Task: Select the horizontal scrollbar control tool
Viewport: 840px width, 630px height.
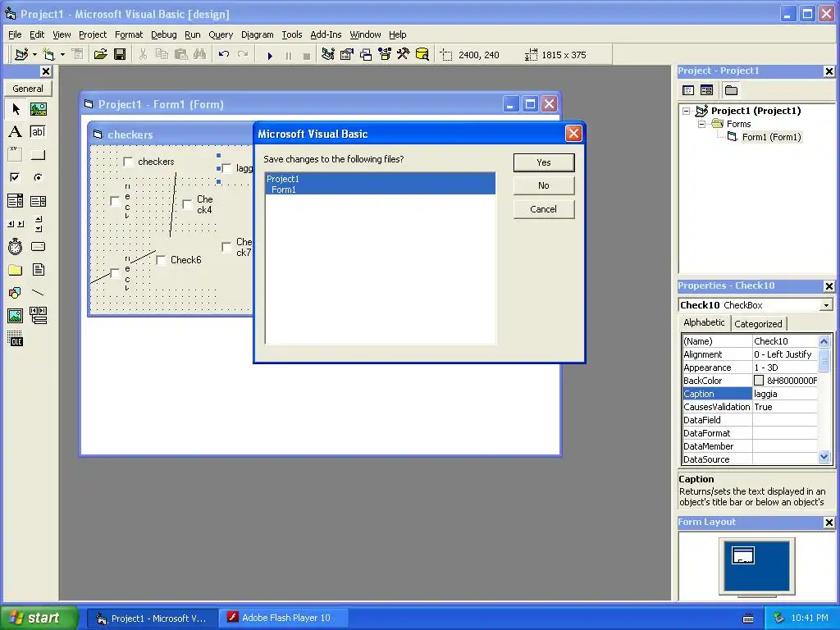Action: pos(16,224)
